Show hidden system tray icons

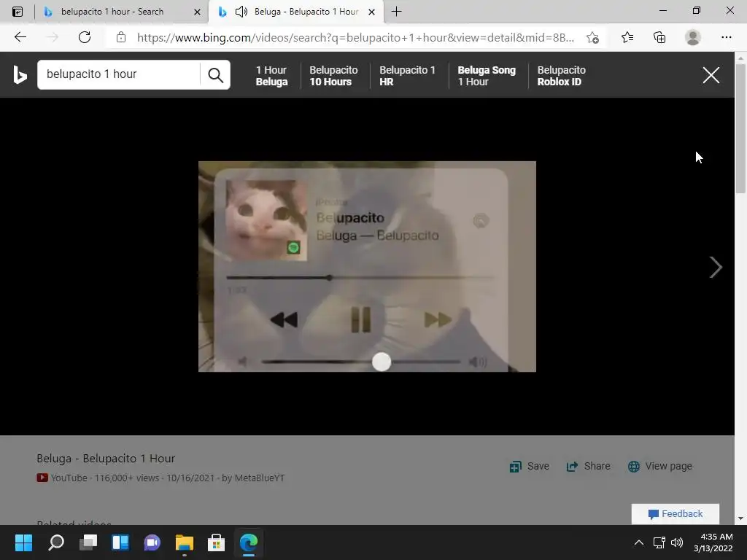[x=639, y=542]
